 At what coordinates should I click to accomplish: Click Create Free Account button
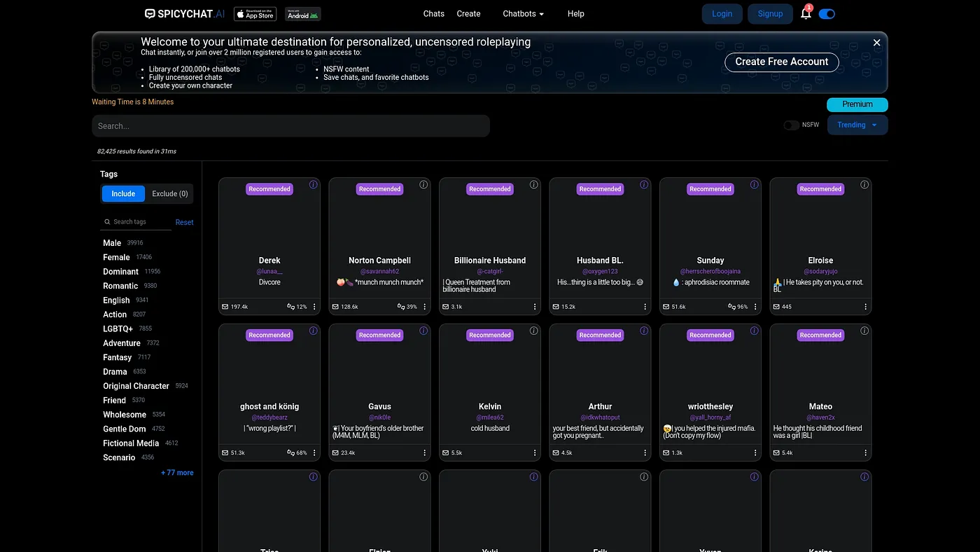coord(782,62)
